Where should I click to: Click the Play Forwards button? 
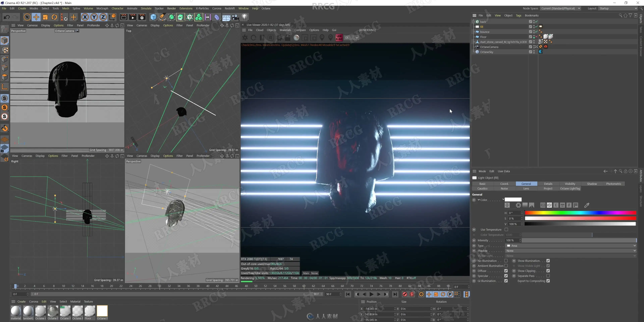(x=371, y=294)
